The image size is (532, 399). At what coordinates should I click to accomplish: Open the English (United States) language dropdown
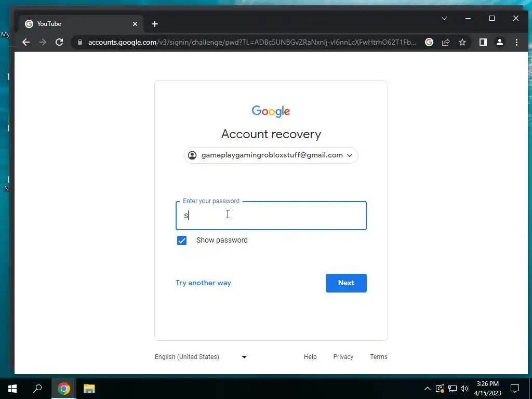coord(201,356)
